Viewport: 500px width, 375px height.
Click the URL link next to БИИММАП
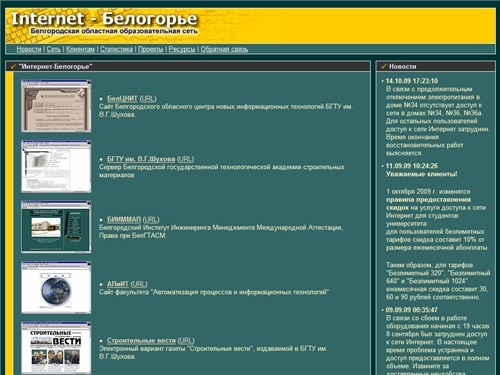[151, 219]
